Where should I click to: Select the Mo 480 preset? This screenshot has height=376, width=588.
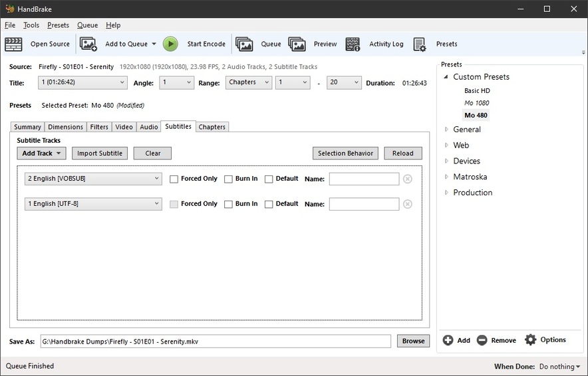point(476,116)
